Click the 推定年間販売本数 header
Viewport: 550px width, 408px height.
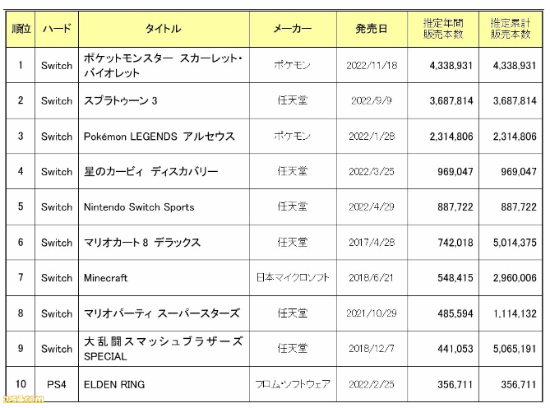443,29
